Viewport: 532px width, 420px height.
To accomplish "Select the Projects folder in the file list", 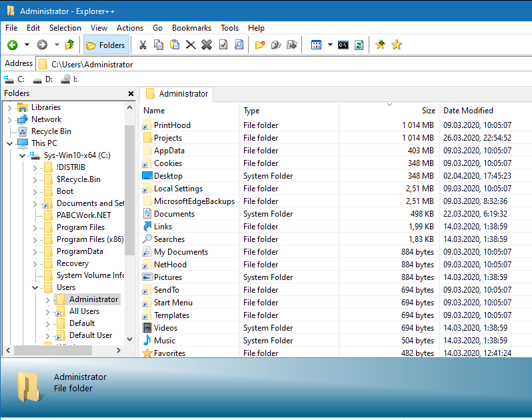I will pyautogui.click(x=167, y=138).
